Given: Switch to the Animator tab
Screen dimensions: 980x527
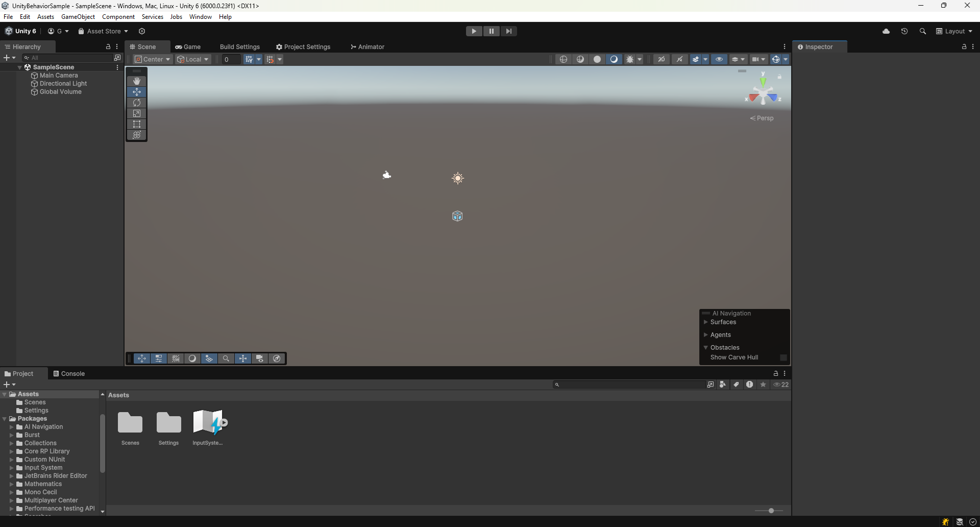Looking at the screenshot, I should tap(367, 46).
